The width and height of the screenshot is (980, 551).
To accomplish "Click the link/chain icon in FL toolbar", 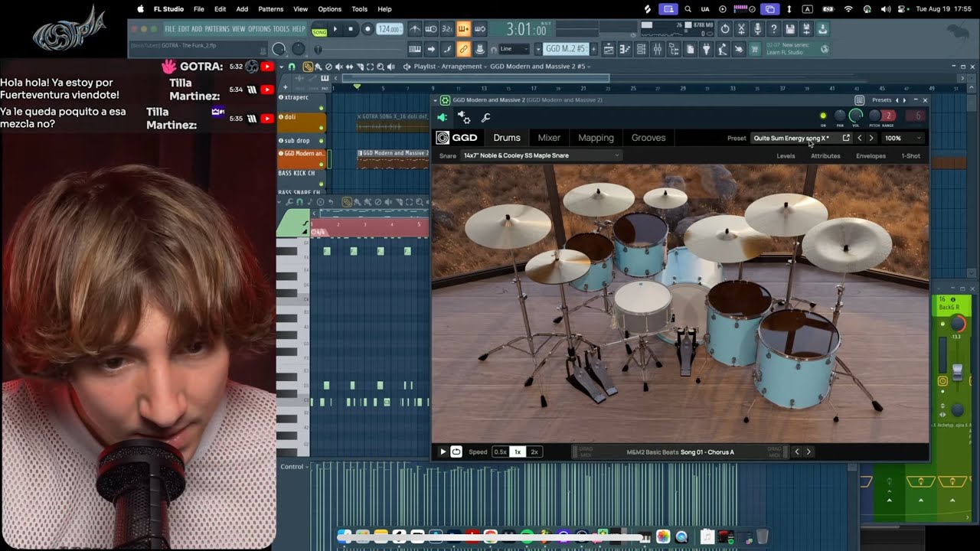I will (x=463, y=49).
